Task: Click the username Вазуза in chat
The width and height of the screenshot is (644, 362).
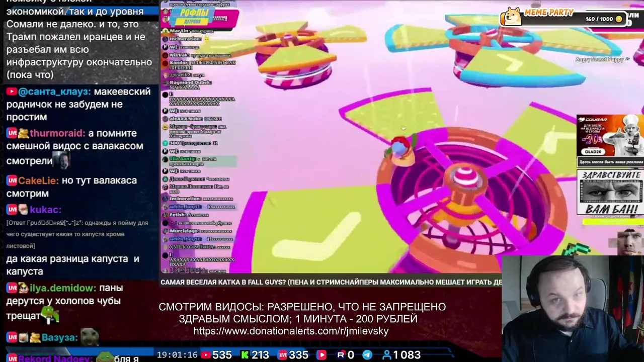Action: click(60, 337)
